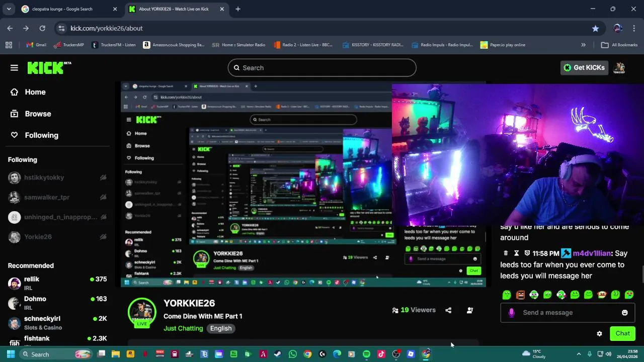The width and height of the screenshot is (644, 362).
Task: Open followed channel samwalker_tpr
Action: click(x=46, y=198)
